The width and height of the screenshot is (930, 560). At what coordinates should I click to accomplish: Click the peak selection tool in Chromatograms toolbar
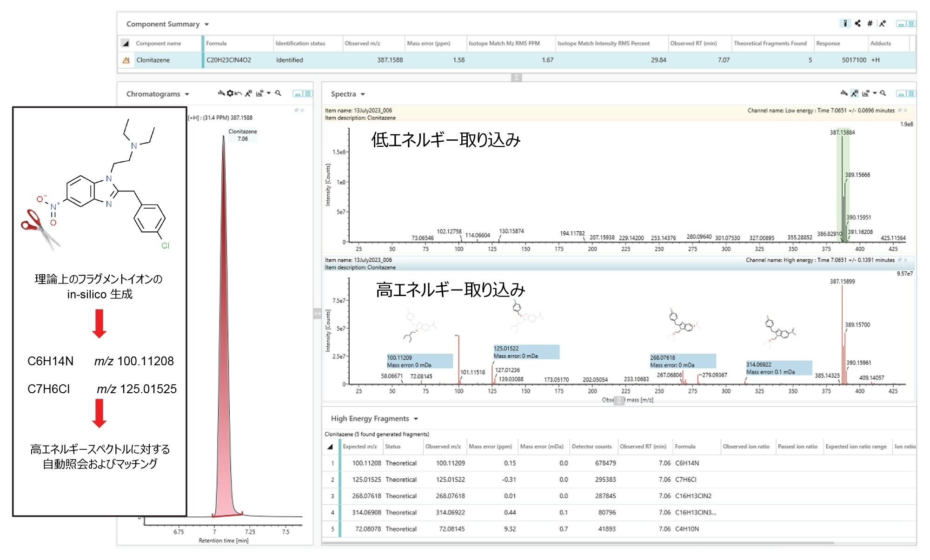pyautogui.click(x=221, y=93)
